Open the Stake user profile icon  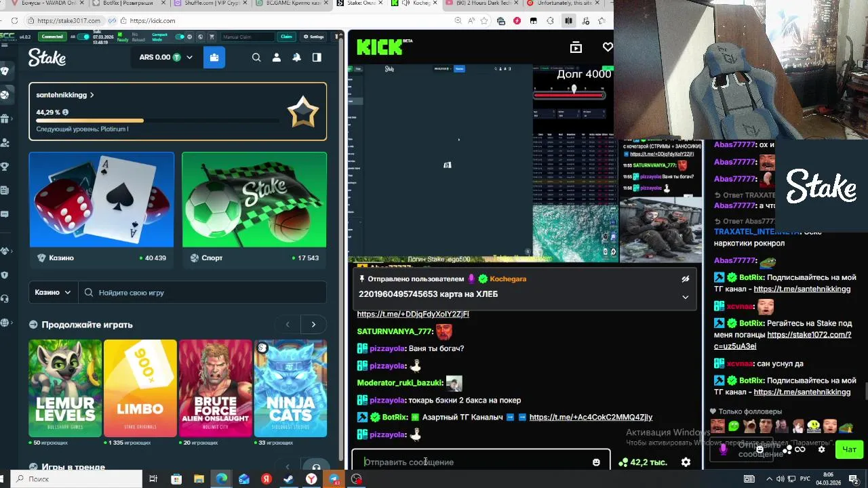tap(277, 58)
